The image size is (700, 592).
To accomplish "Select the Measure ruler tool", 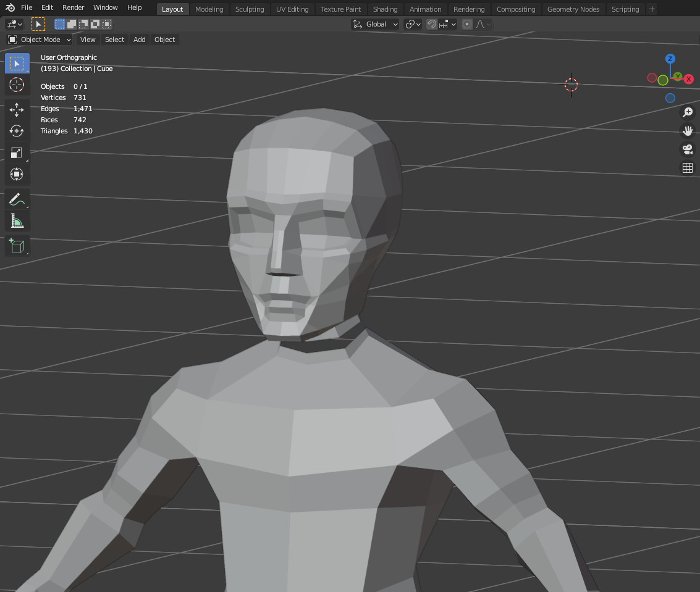I will click(17, 221).
